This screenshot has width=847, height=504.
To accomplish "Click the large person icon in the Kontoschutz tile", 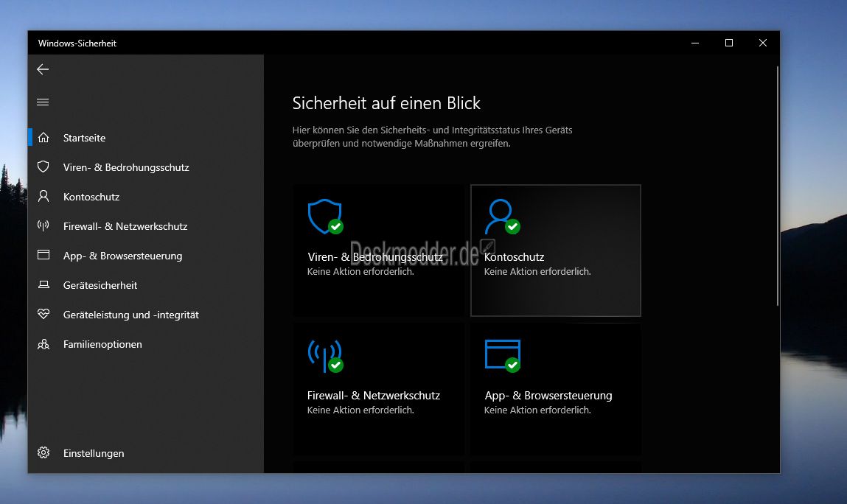I will pos(502,217).
